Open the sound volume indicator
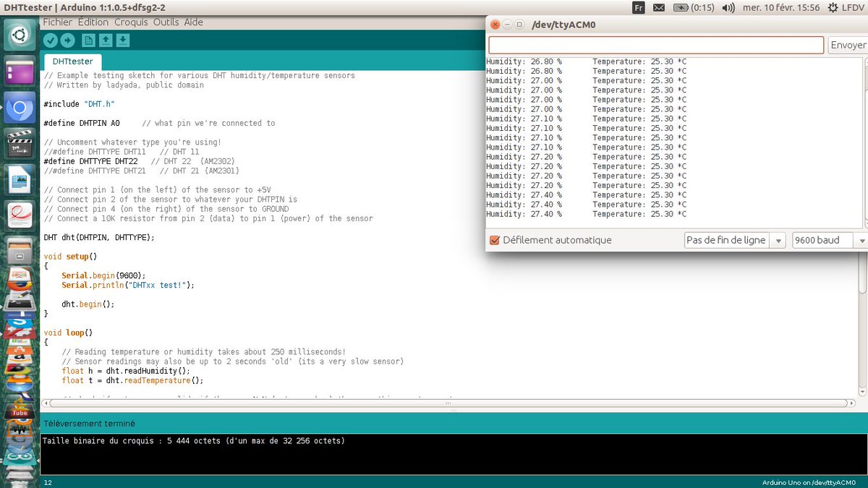 (x=728, y=7)
